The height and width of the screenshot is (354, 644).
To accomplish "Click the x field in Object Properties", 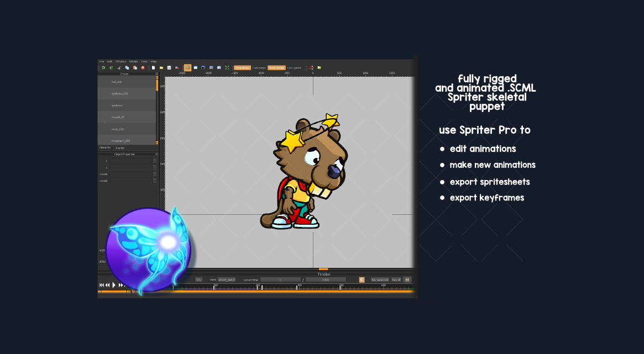I will (130, 161).
